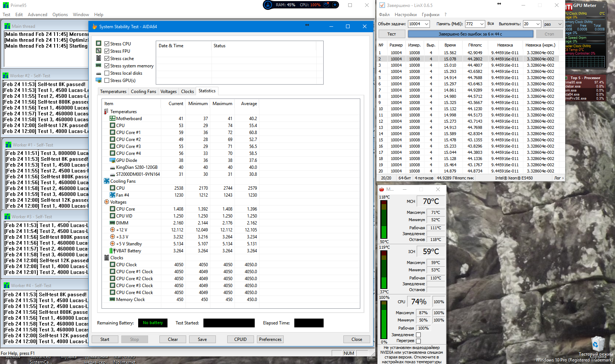Click the Main thread window icon in Prime95

(7, 26)
